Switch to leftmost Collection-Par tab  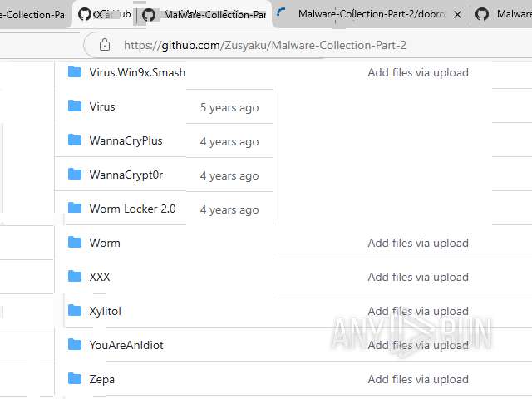[x=34, y=14]
